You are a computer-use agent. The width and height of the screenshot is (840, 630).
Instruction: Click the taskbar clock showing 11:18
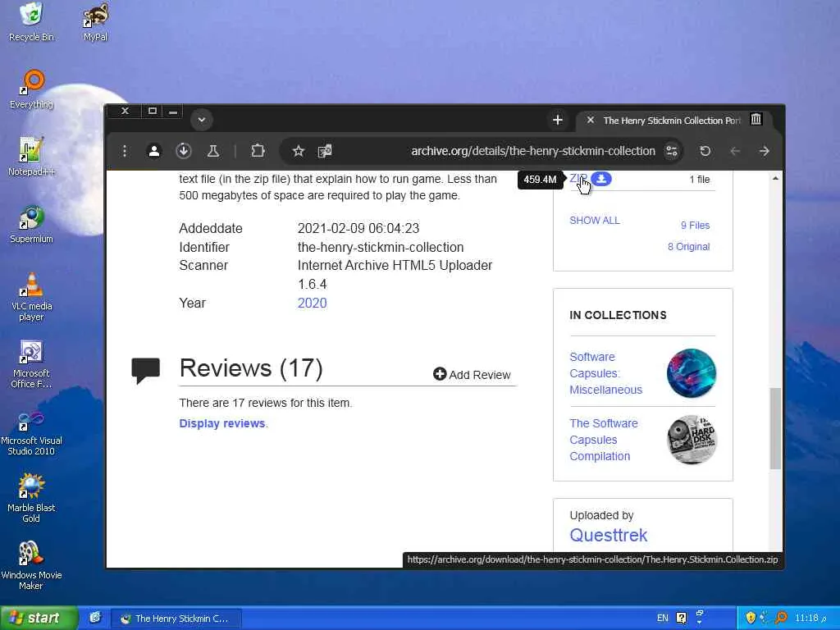(810, 619)
